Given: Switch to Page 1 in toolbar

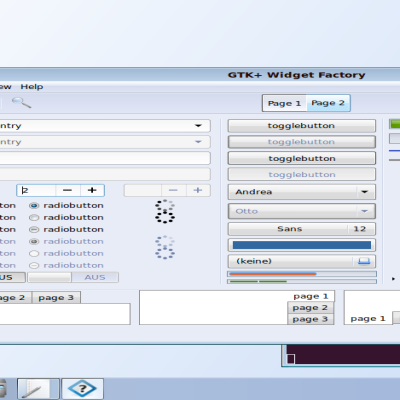Looking at the screenshot, I should [x=284, y=103].
